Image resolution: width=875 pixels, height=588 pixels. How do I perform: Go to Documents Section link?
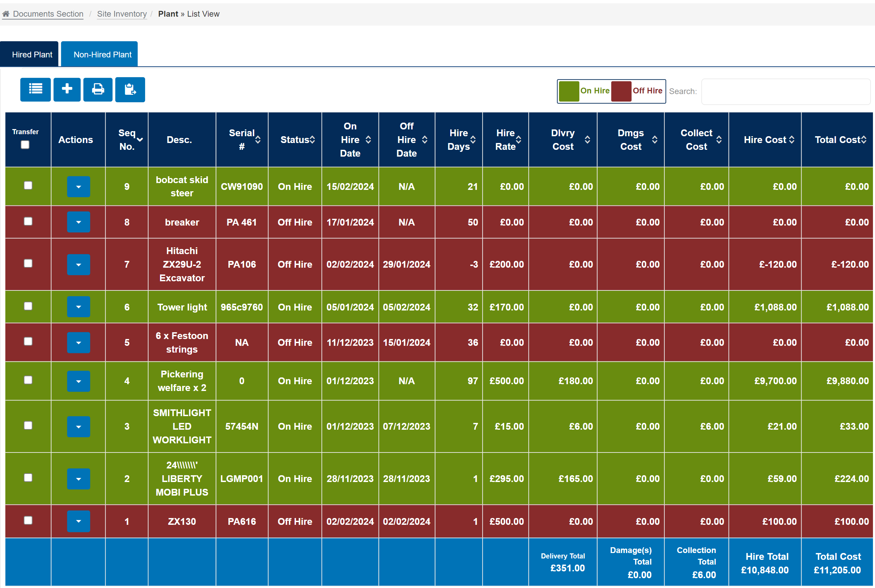click(48, 14)
